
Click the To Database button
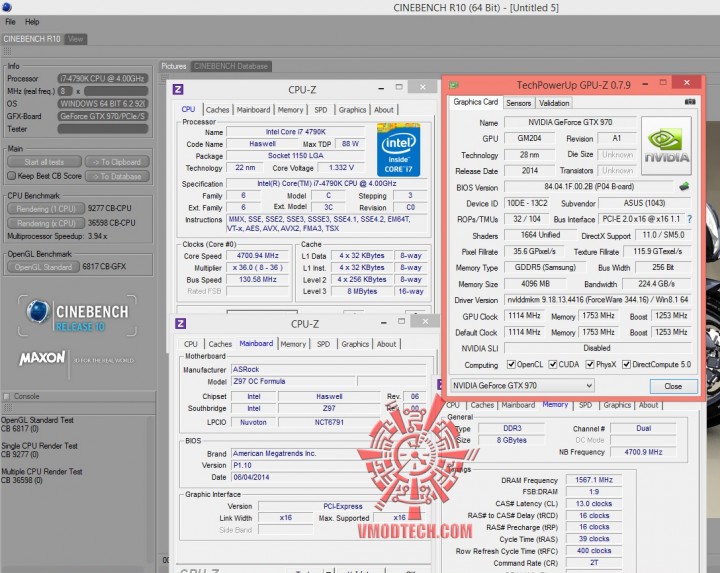point(117,176)
